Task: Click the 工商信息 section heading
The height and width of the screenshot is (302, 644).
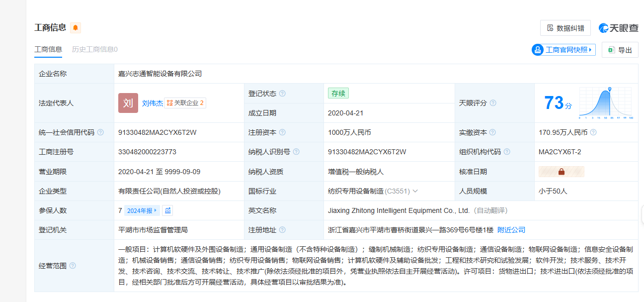Action: 50,27
